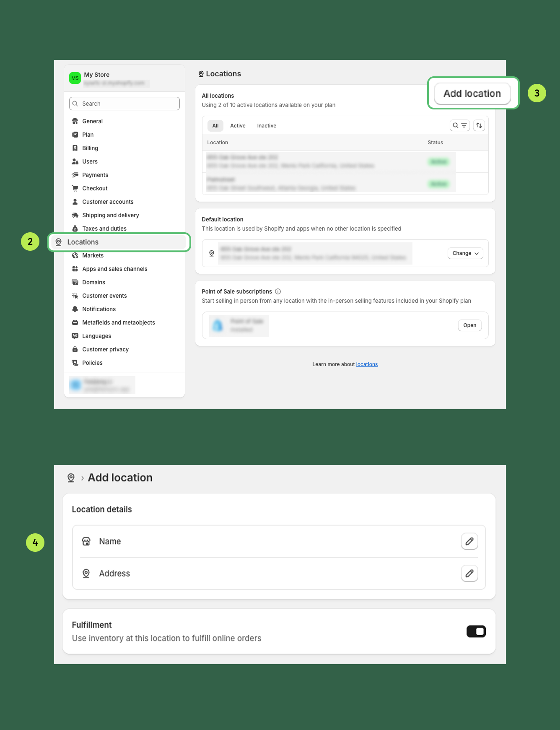The width and height of the screenshot is (560, 730).
Task: Click the truck icon for Shipping and delivery
Action: [75, 215]
